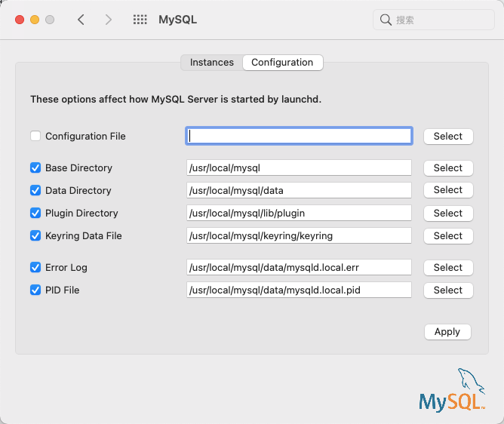Go back with the left chevron
Image resolution: width=504 pixels, height=424 pixels.
pyautogui.click(x=81, y=20)
